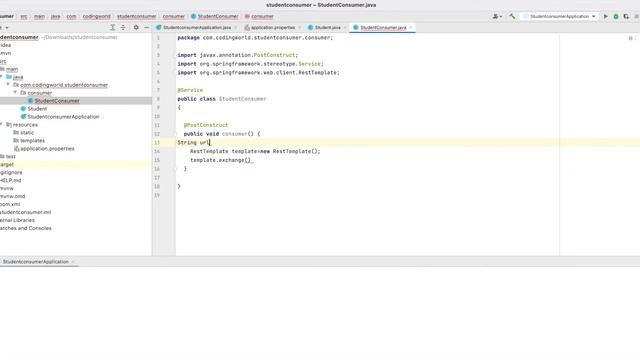Select HELP.md file in tree
This screenshot has height=360, width=640.
click(x=11, y=180)
